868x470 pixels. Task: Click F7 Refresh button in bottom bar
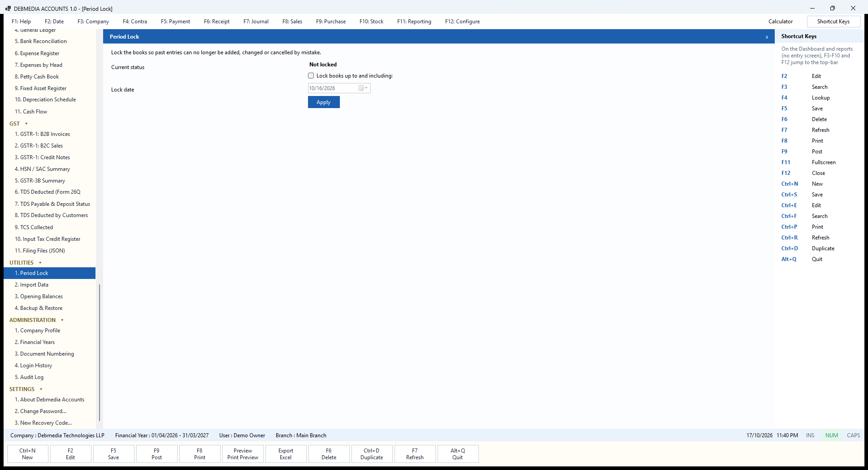point(415,454)
